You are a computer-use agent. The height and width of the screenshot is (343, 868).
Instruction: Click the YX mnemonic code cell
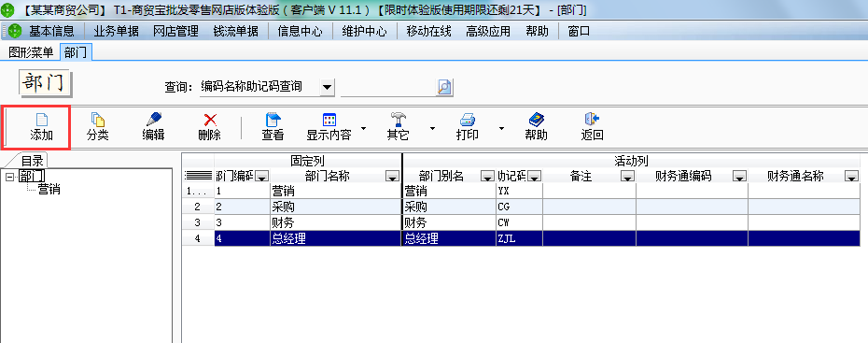(519, 191)
